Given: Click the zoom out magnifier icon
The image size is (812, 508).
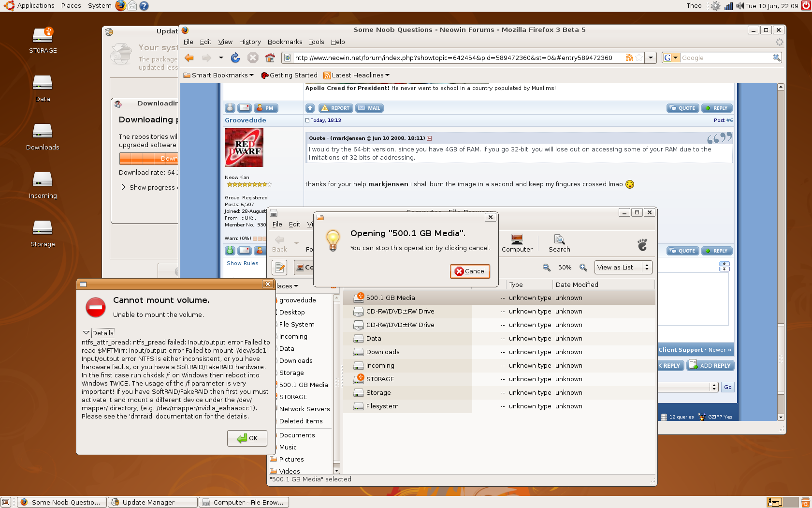Looking at the screenshot, I should coord(547,268).
